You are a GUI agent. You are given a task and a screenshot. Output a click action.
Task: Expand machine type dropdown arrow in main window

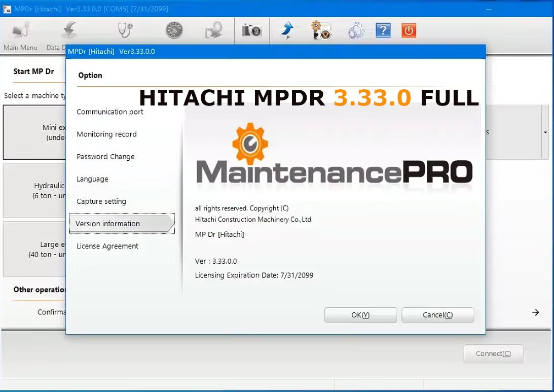click(x=545, y=132)
